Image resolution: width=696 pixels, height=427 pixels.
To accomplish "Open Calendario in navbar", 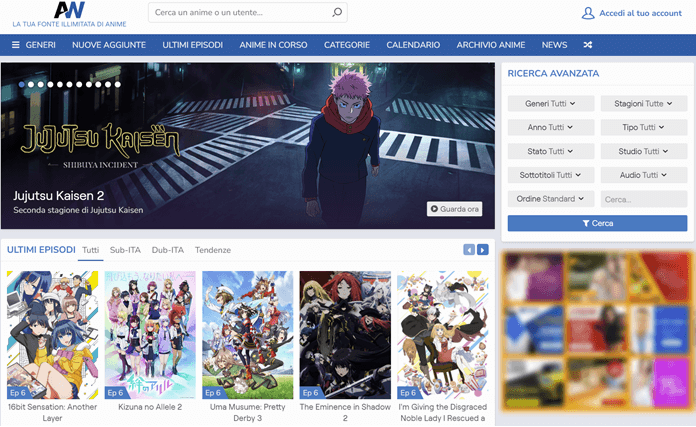I will 413,45.
